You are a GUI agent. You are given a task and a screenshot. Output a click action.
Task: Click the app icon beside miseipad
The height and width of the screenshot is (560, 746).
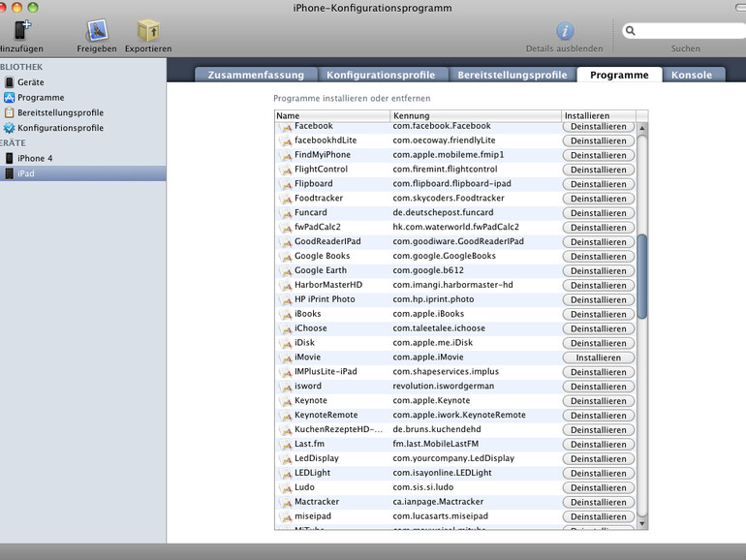point(286,516)
